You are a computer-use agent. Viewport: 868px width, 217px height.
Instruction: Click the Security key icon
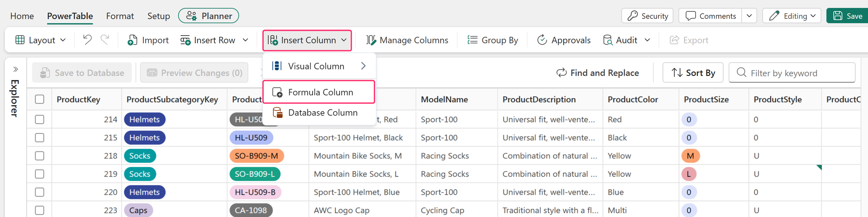click(x=633, y=15)
